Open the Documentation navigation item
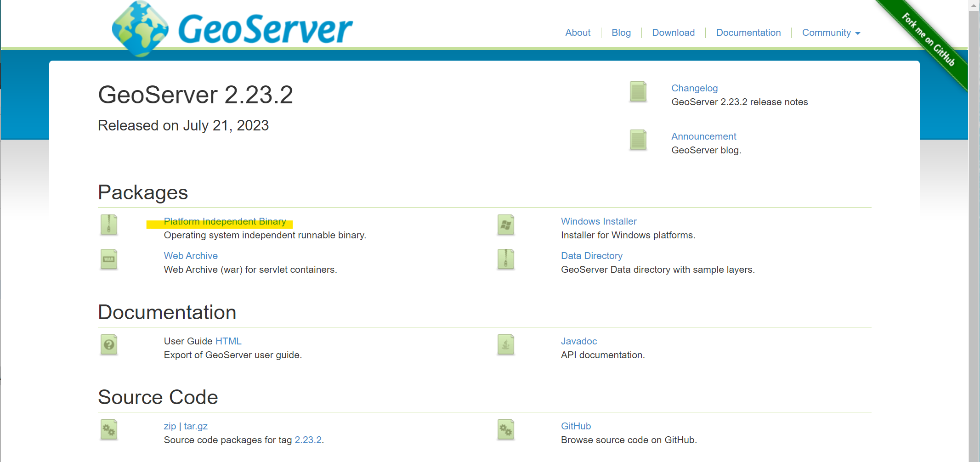 click(748, 33)
